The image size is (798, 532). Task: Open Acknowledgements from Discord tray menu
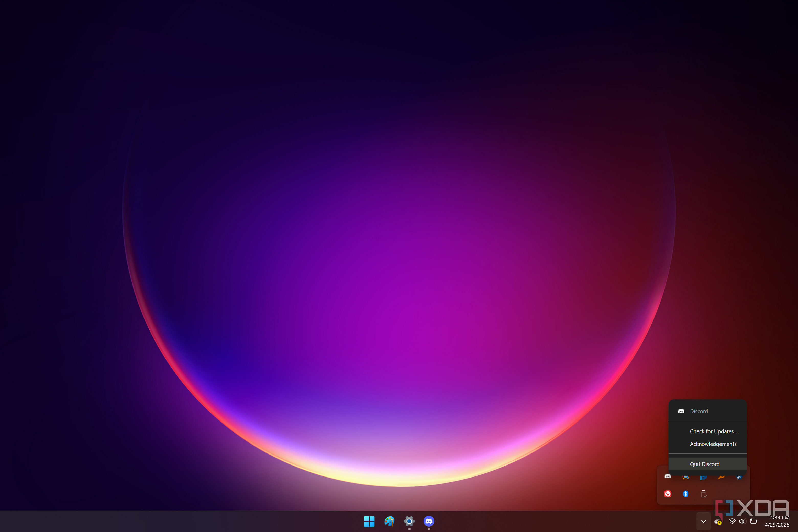click(707, 444)
